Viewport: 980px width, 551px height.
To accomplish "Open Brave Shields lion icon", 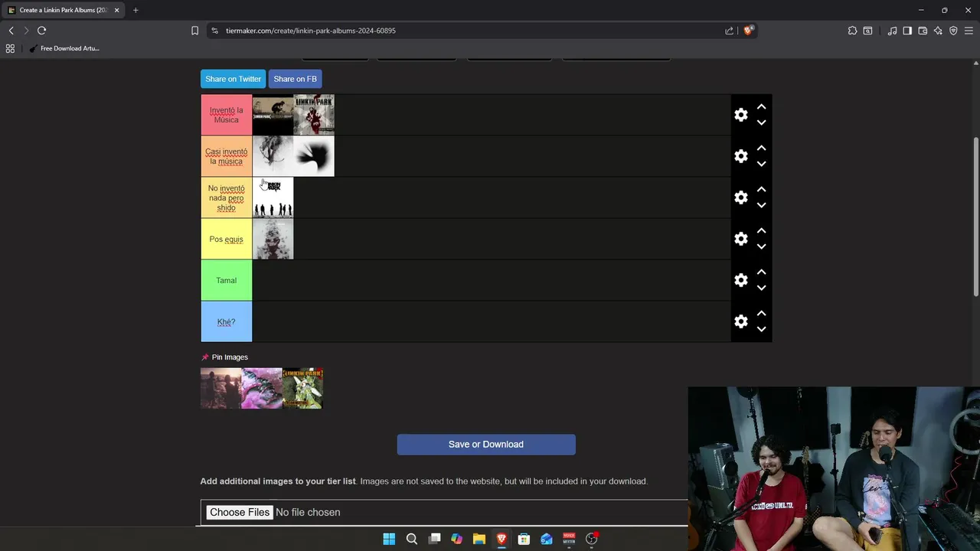I will 748,31.
